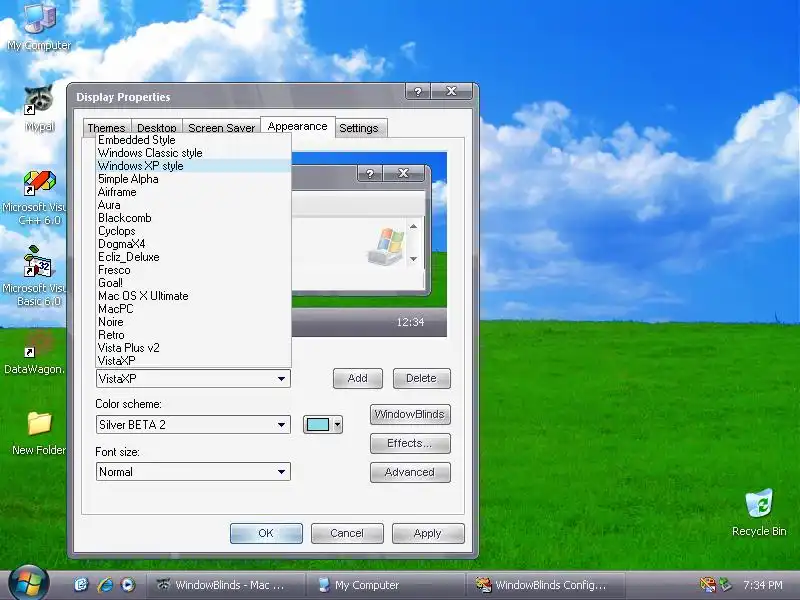Choose the MacPC skin
The image size is (800, 600).
click(x=193, y=309)
